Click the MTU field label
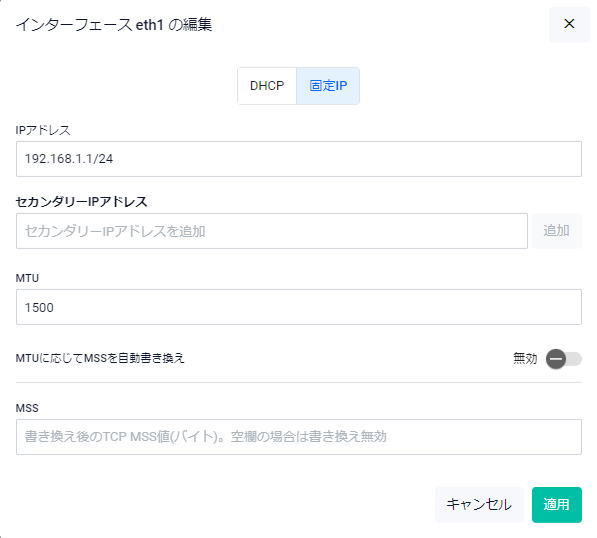Image resolution: width=597 pixels, height=538 pixels. pos(27,278)
